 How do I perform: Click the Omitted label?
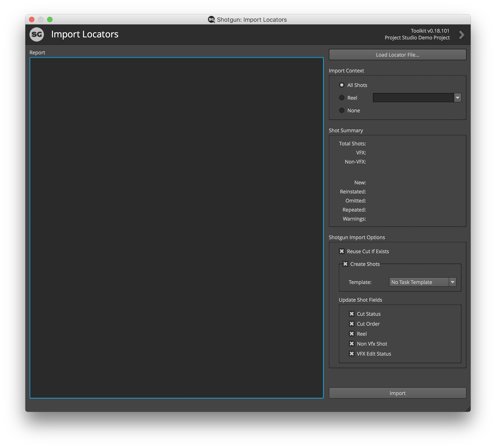point(356,201)
